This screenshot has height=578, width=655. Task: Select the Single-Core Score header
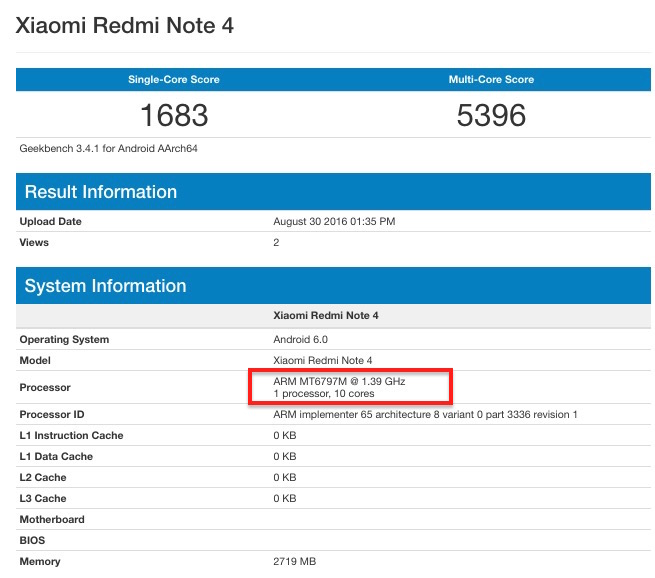(x=174, y=79)
